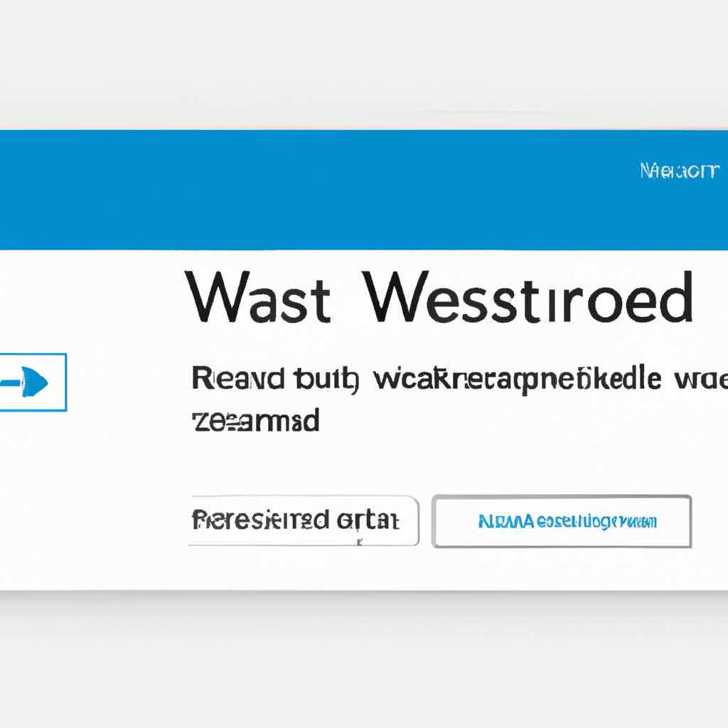Image resolution: width=728 pixels, height=728 pixels.
Task: Open the white header link in the blue banner
Action: (x=679, y=171)
